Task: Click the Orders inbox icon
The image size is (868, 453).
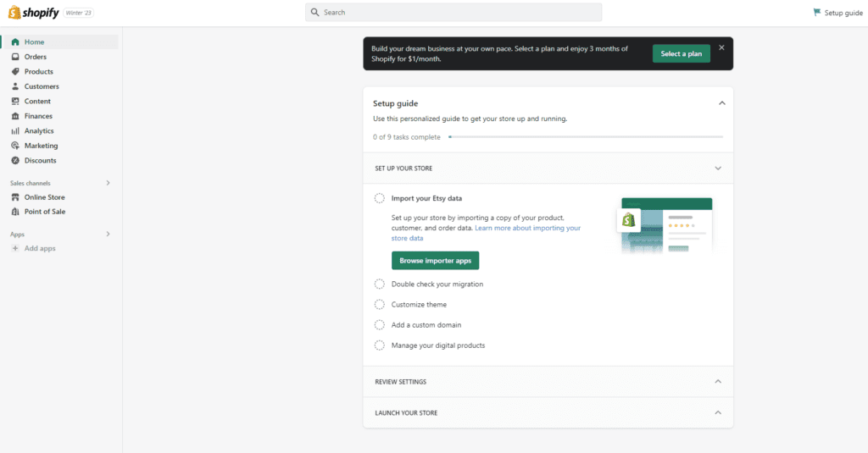Action: point(15,57)
